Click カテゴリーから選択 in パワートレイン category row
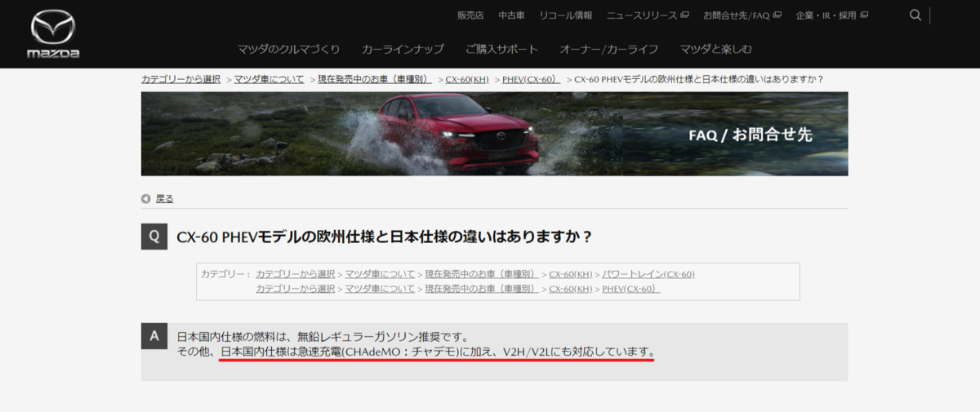This screenshot has width=980, height=412. (x=296, y=274)
